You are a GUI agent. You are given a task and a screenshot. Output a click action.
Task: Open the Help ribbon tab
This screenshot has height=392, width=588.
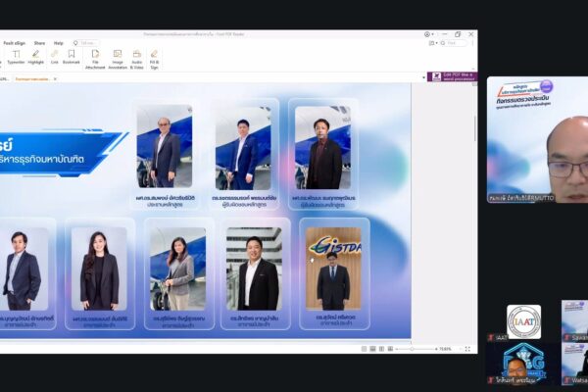point(59,43)
